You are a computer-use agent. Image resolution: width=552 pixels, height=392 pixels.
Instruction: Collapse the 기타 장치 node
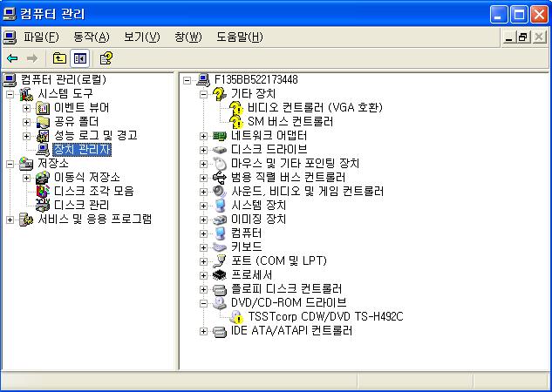[x=203, y=94]
